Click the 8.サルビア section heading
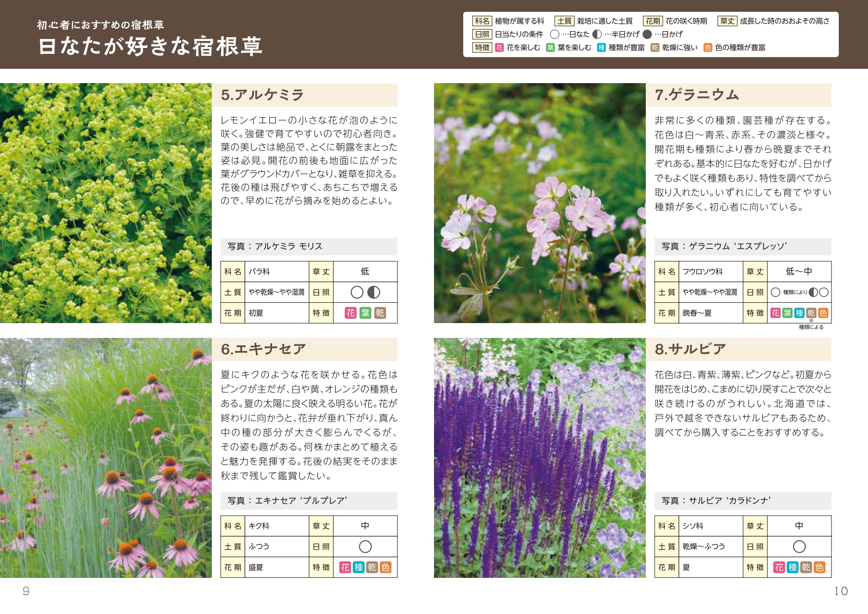Screen dimensions: 868x614 coord(690,349)
